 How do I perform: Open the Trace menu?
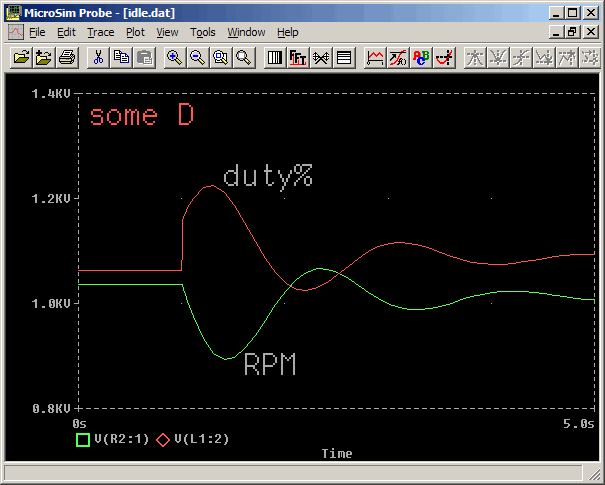tap(101, 32)
